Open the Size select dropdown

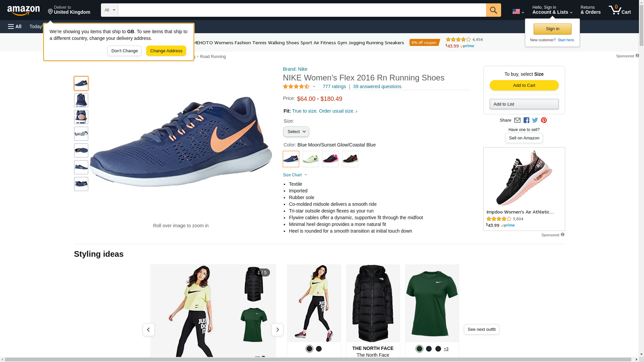click(296, 132)
